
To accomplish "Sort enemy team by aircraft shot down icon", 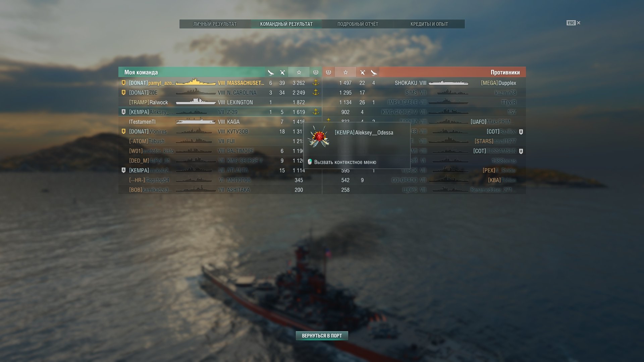I will click(x=362, y=72).
